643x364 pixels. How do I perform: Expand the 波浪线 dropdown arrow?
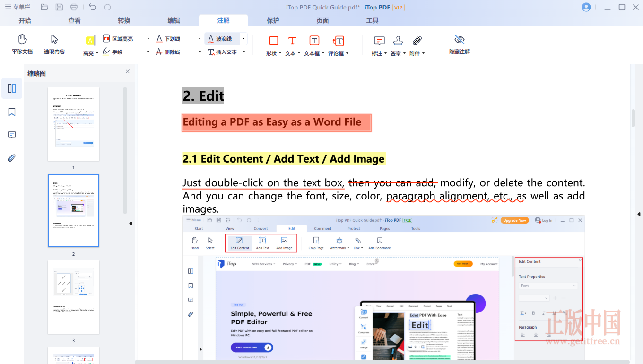244,39
